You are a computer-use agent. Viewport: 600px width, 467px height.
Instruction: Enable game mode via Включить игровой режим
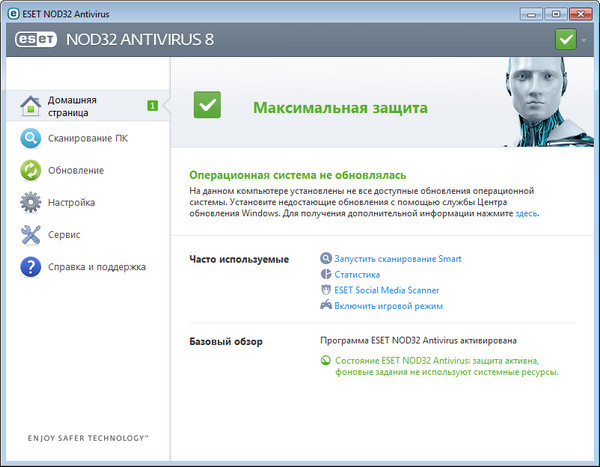[388, 306]
